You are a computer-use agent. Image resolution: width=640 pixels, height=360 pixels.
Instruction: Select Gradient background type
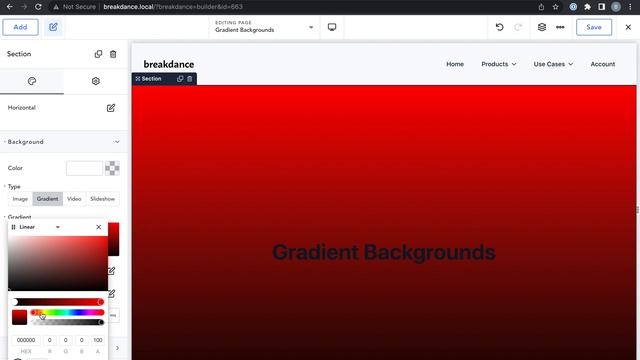coord(47,199)
